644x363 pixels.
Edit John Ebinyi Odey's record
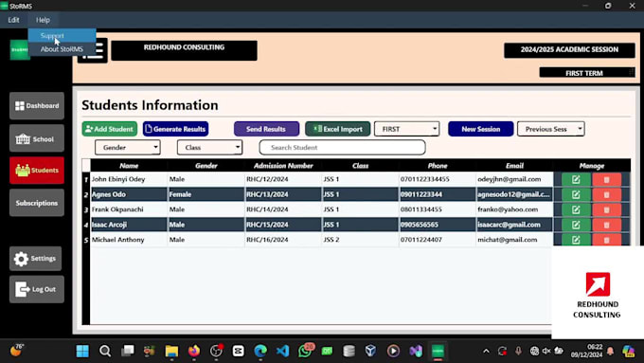576,179
